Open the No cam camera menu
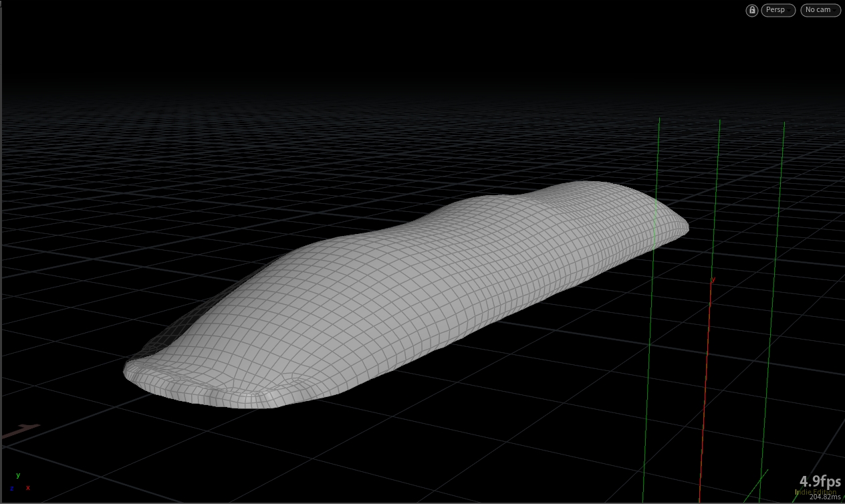 pos(820,10)
